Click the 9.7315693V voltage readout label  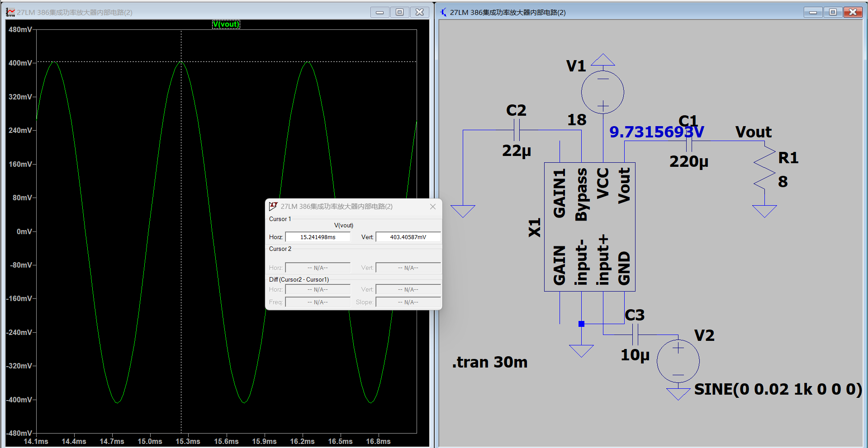(x=656, y=132)
